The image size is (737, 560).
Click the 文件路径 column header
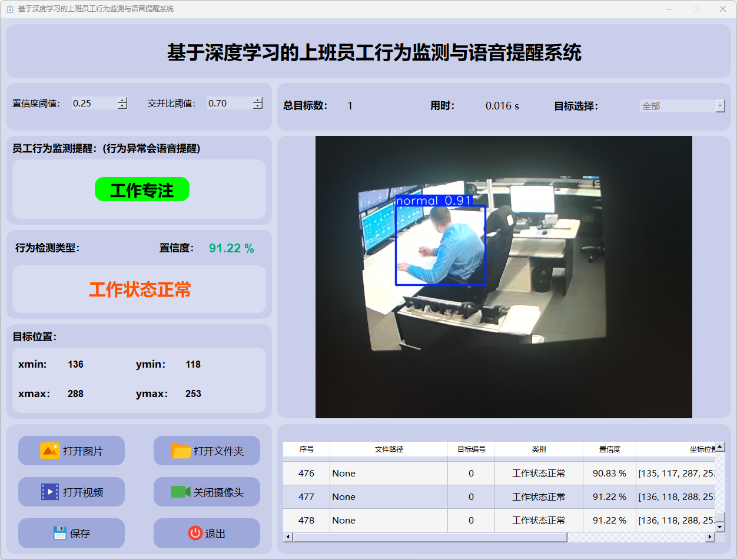[389, 449]
